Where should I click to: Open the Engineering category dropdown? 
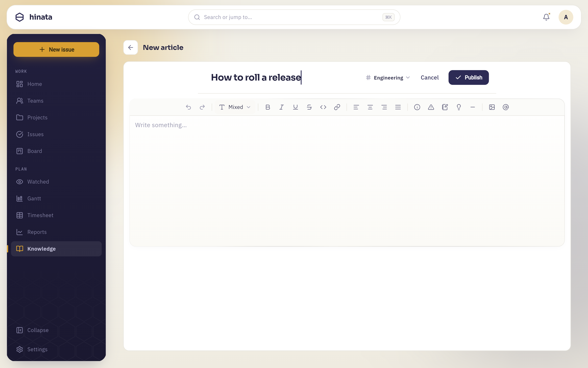(x=388, y=78)
